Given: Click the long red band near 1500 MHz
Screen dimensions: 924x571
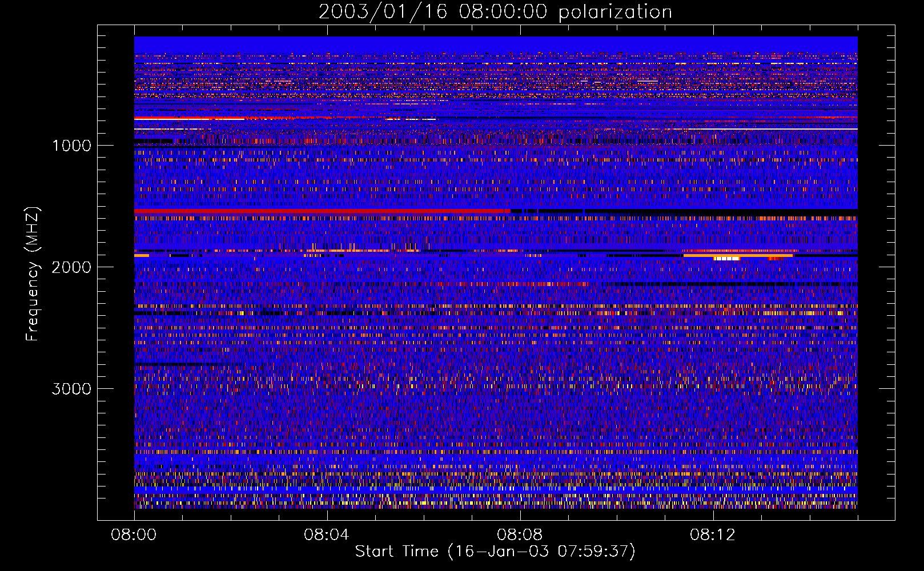Looking at the screenshot, I should point(322,211).
